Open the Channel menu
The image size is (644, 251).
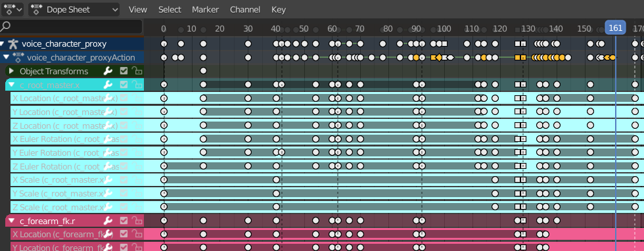click(x=245, y=9)
